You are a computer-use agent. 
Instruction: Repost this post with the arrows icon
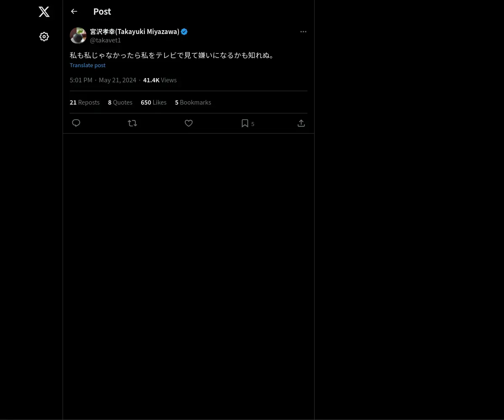pyautogui.click(x=132, y=123)
